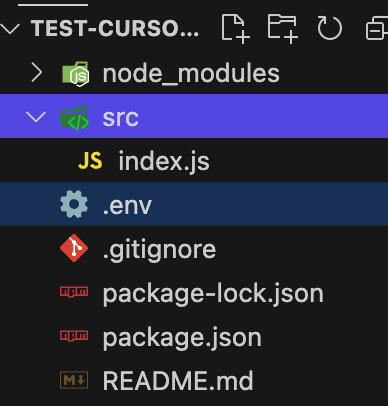Click the New File icon
This screenshot has height=406, width=388.
[x=236, y=29]
